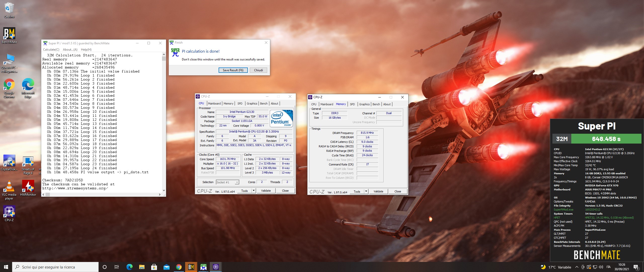Click vertical scrollbar up arrow in Super PI

[164, 54]
